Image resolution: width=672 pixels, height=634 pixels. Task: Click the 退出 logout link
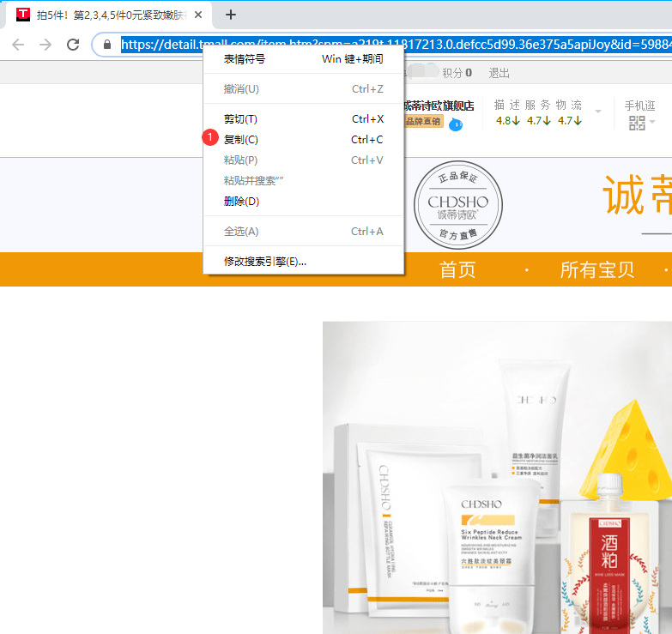click(499, 73)
